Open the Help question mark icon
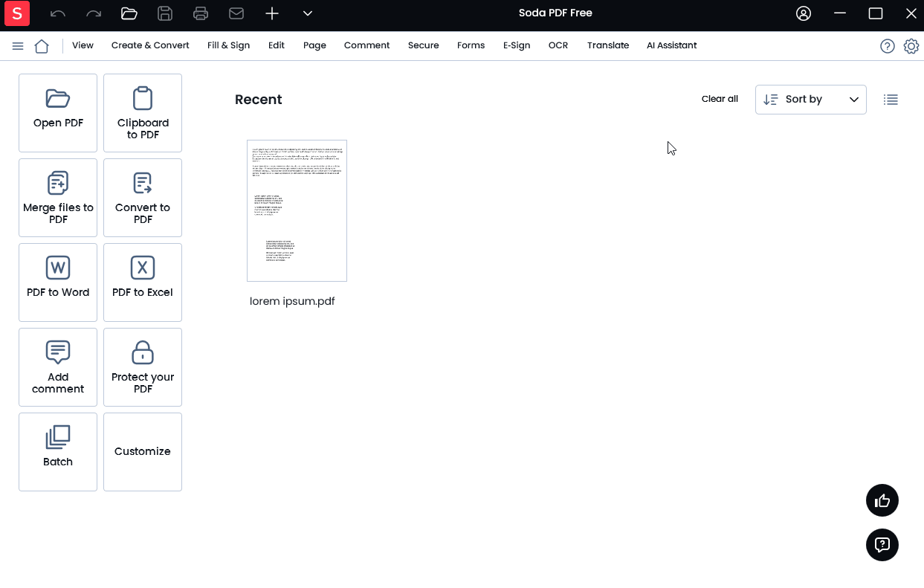 (x=888, y=46)
